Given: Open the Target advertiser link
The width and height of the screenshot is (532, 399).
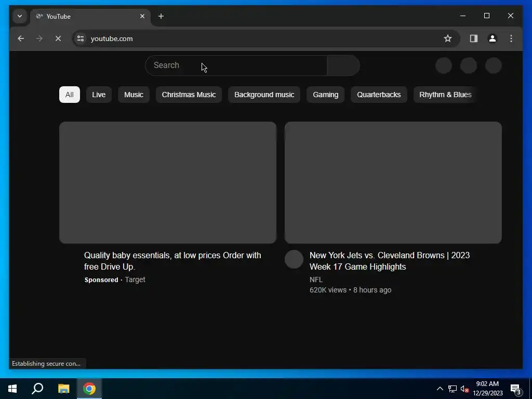Looking at the screenshot, I should tap(135, 280).
